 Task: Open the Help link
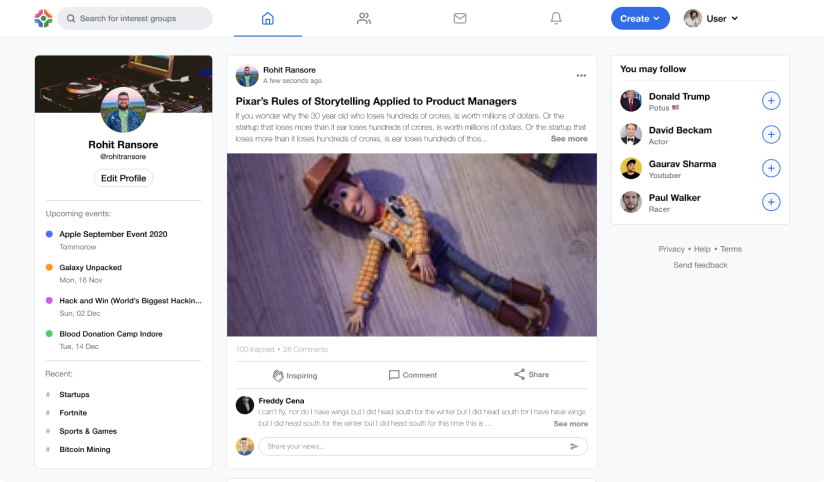702,249
